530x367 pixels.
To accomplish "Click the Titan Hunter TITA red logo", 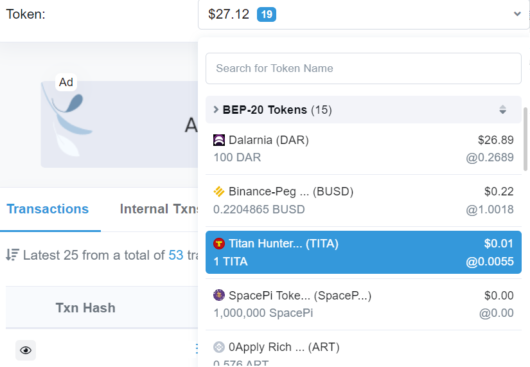I will (219, 244).
